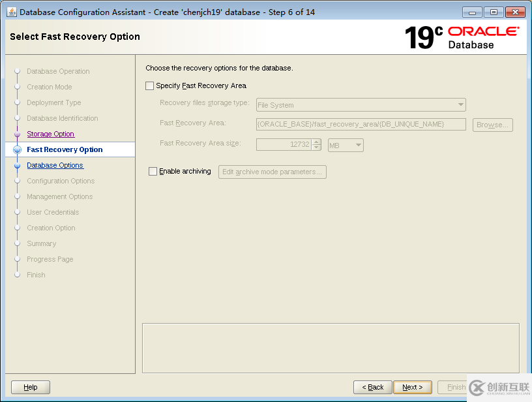This screenshot has width=532, height=402.
Task: Click the Java icon in the title bar
Action: pyautogui.click(x=12, y=12)
